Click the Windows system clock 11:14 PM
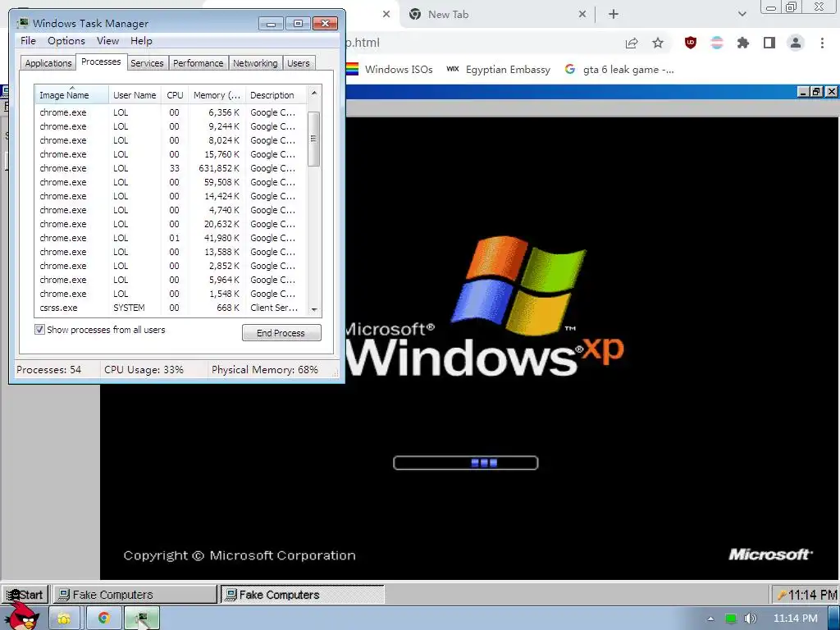This screenshot has width=840, height=630. coord(796,619)
